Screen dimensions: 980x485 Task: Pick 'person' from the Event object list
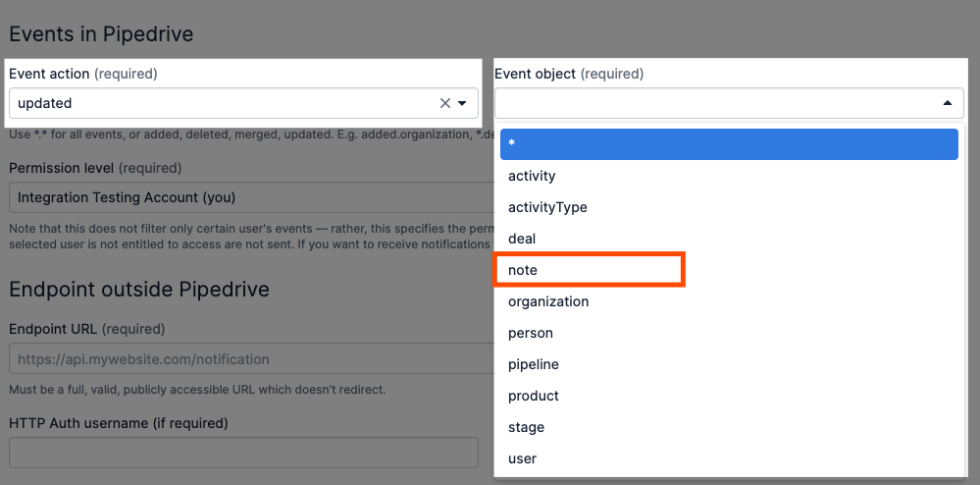click(729, 333)
